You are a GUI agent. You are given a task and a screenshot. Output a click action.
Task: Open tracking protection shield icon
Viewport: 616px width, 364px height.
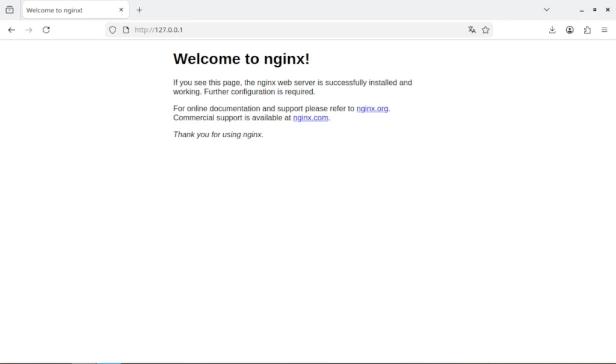pos(112,30)
